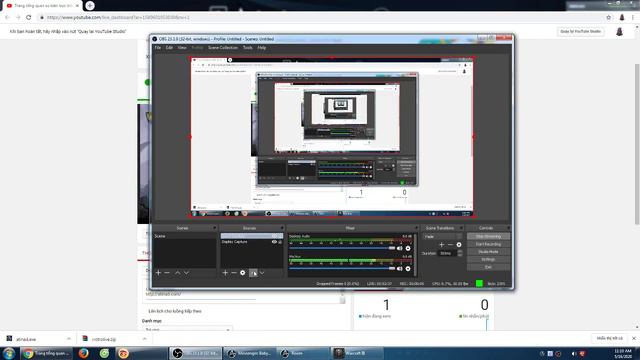This screenshot has width=640, height=360.
Task: Move the selected source up
Action: (253, 273)
